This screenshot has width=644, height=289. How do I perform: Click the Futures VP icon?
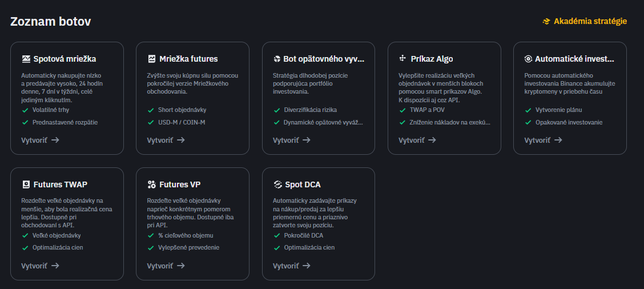pos(152,184)
